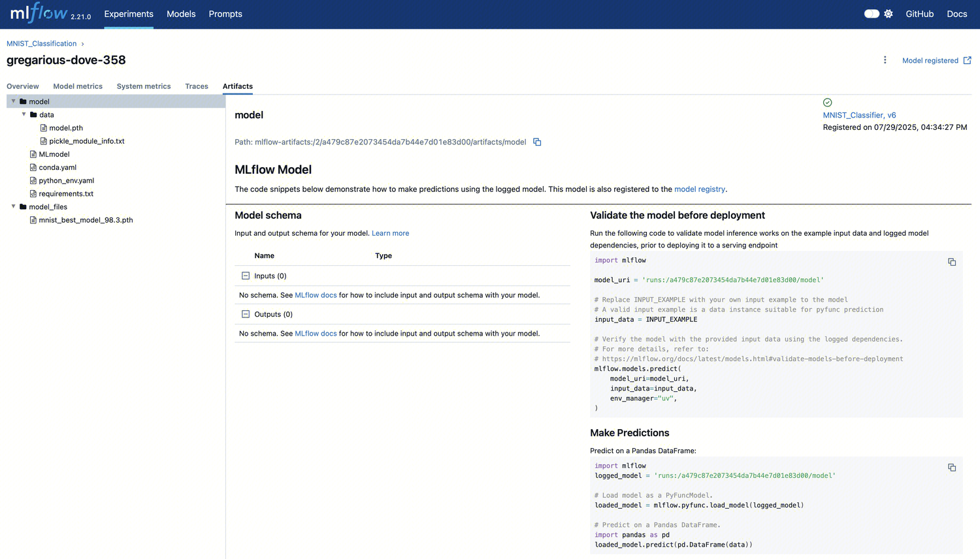Switch to the Traces tab
The width and height of the screenshot is (980, 559).
pyautogui.click(x=197, y=86)
